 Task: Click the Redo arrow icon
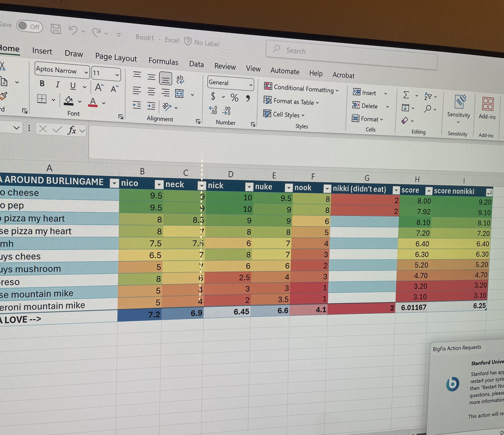pos(97,32)
